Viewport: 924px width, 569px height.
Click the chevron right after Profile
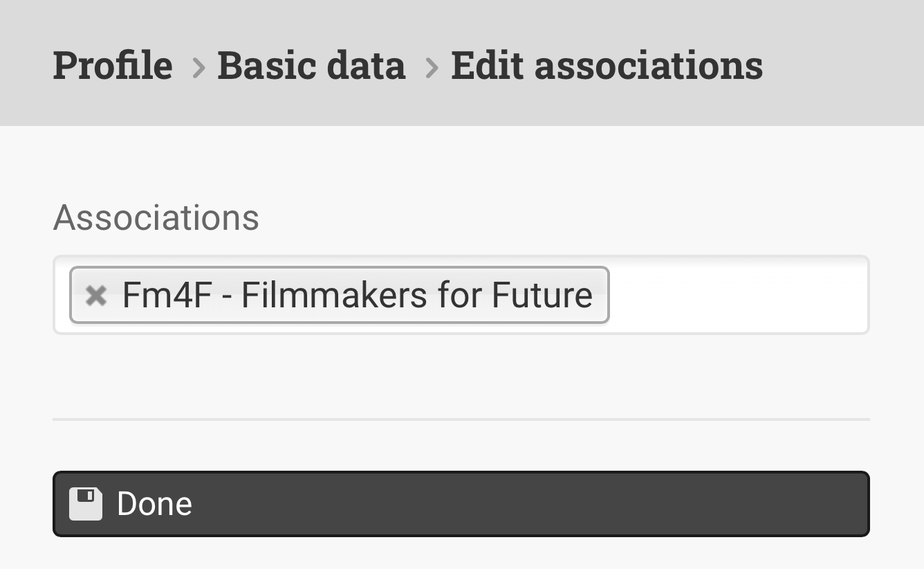(198, 67)
